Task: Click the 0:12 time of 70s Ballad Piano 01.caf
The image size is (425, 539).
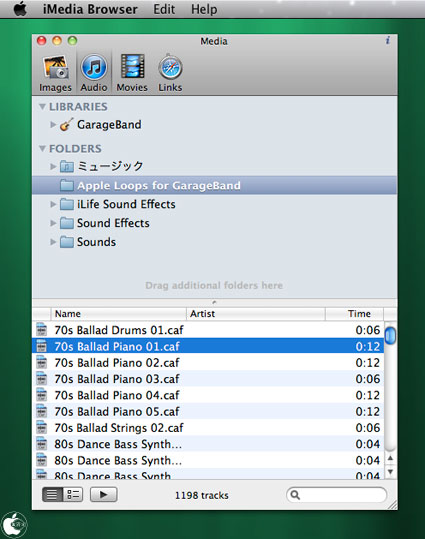Action: 368,346
